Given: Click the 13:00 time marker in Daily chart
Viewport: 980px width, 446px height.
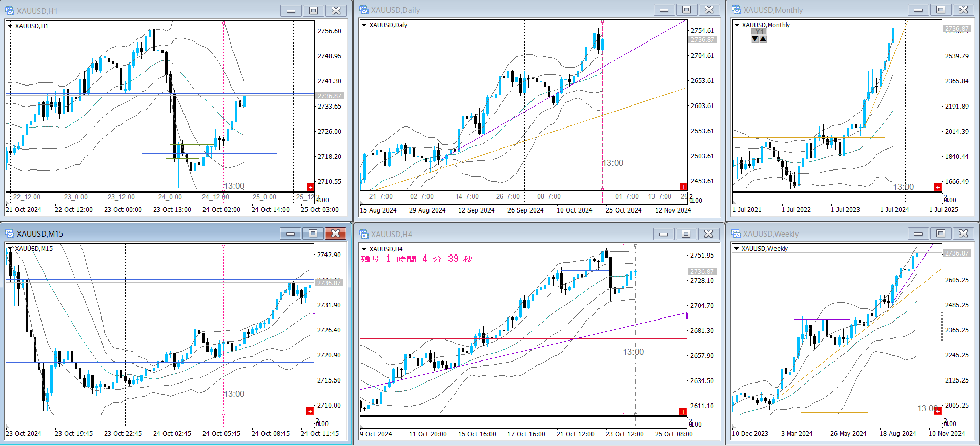Looking at the screenshot, I should [x=612, y=163].
